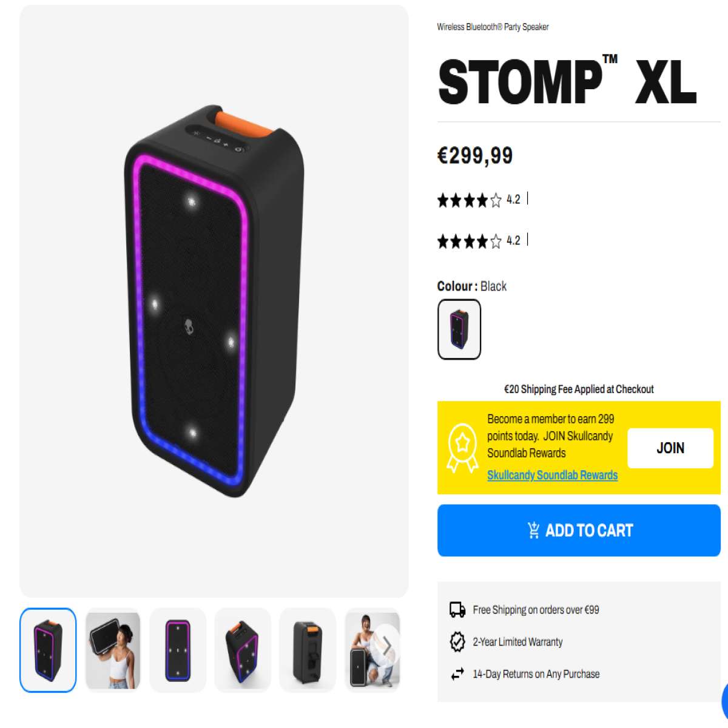Open the Skullcandy Soundlab Rewards link

coord(552,475)
